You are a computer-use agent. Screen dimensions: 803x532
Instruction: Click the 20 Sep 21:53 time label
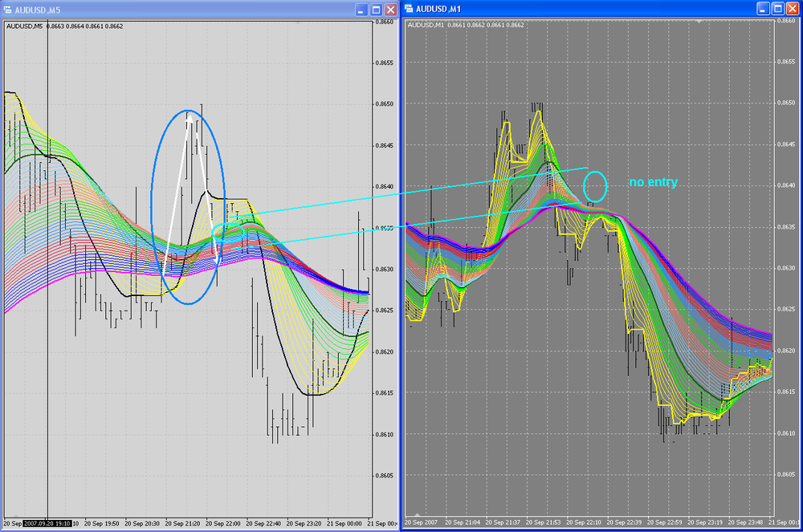pos(544,522)
